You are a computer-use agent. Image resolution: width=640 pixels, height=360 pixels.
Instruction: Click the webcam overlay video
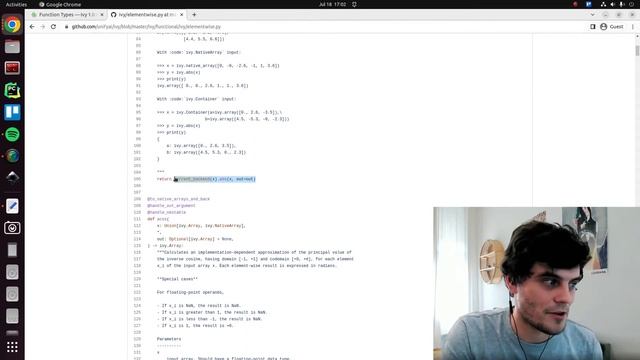pyautogui.click(x=536, y=283)
